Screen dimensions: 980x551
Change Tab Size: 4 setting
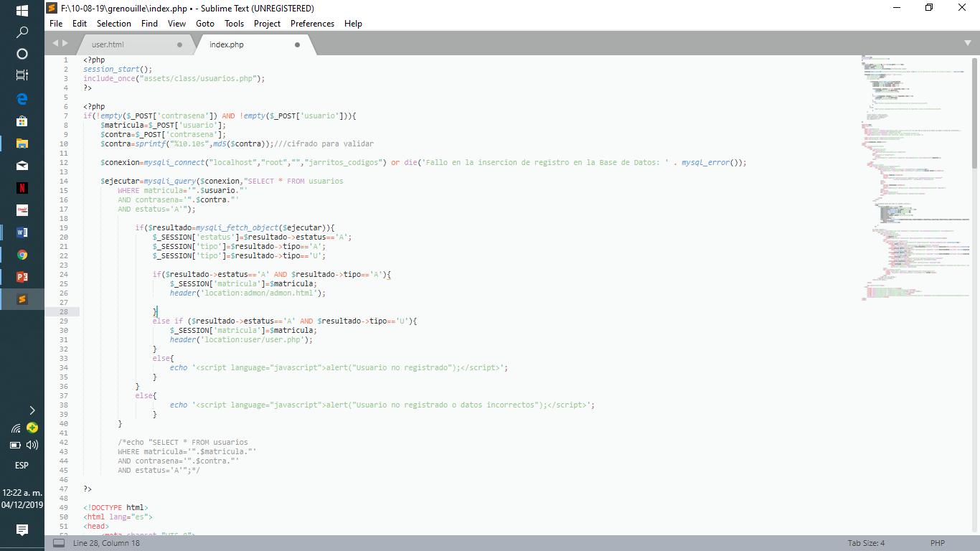866,543
